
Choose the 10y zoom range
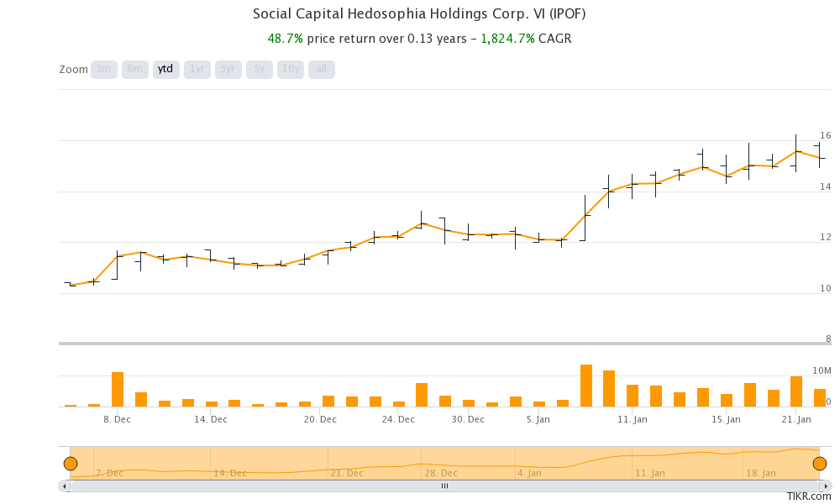(289, 69)
